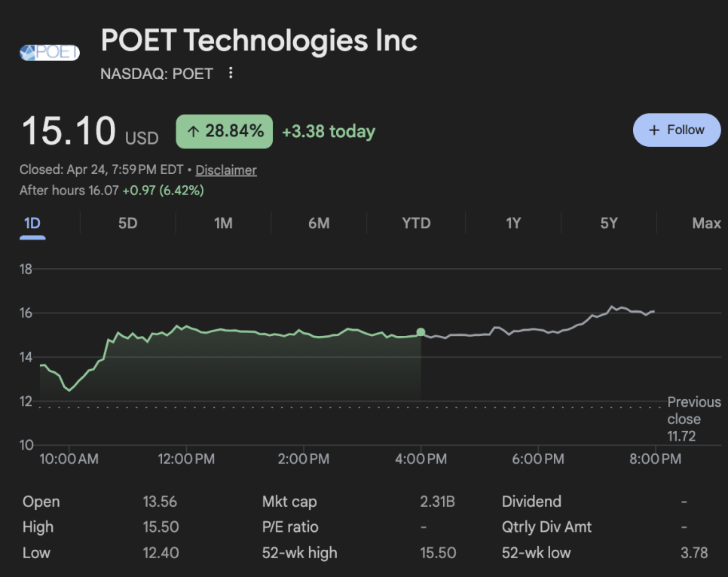Click the Follow button

click(x=676, y=130)
